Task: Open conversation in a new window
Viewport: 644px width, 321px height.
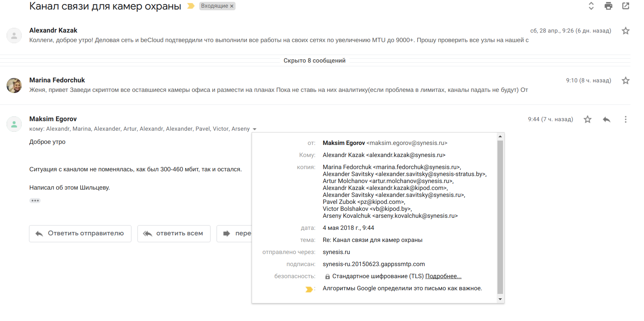Action: (626, 6)
